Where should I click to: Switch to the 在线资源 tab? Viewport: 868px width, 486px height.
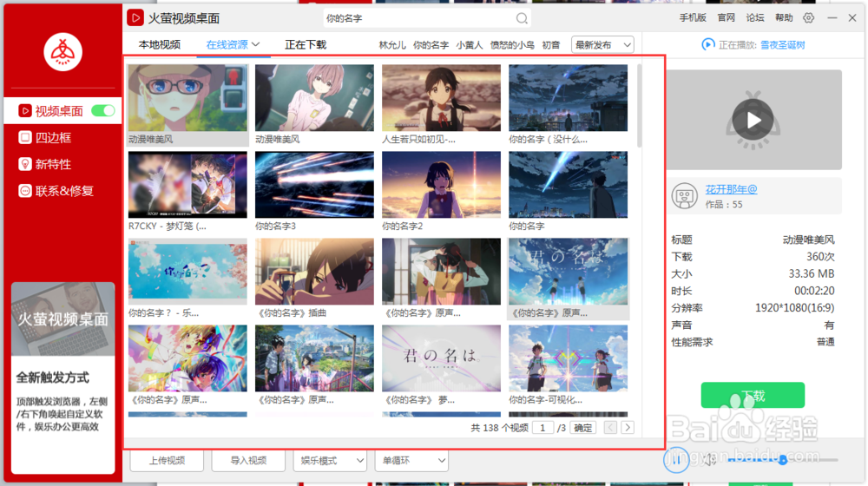click(227, 45)
